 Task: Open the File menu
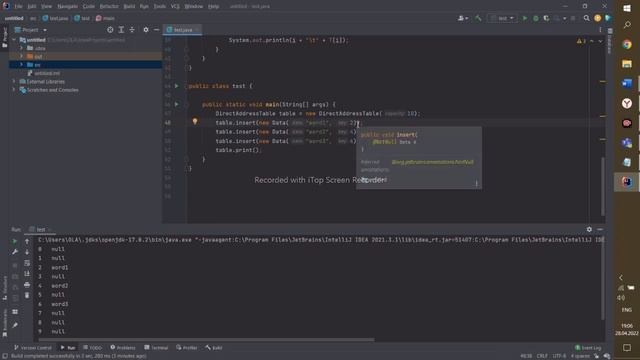coord(19,7)
